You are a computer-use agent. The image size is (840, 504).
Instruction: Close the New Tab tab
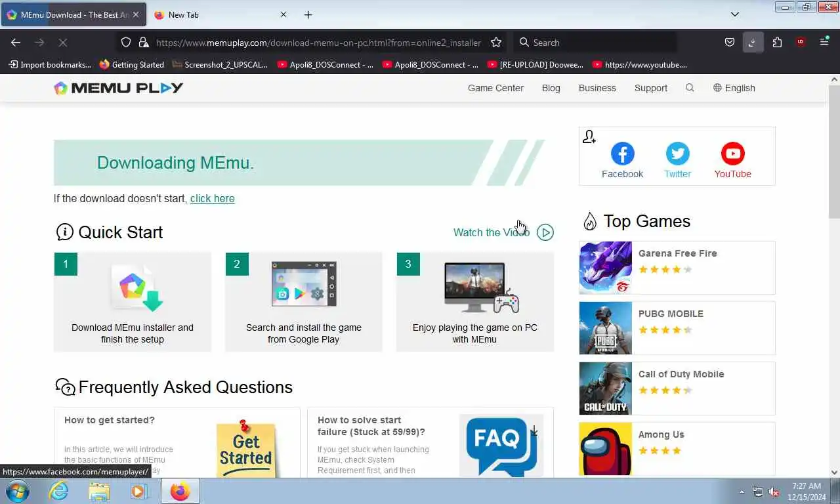point(283,14)
